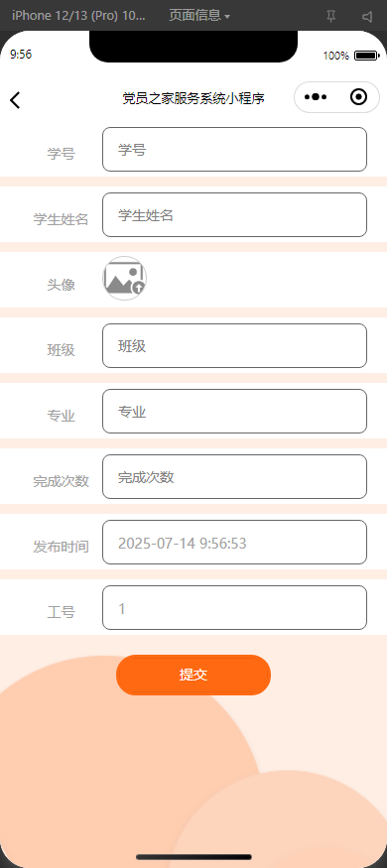The height and width of the screenshot is (868, 387).
Task: Focus the 专业 input field
Action: [235, 412]
